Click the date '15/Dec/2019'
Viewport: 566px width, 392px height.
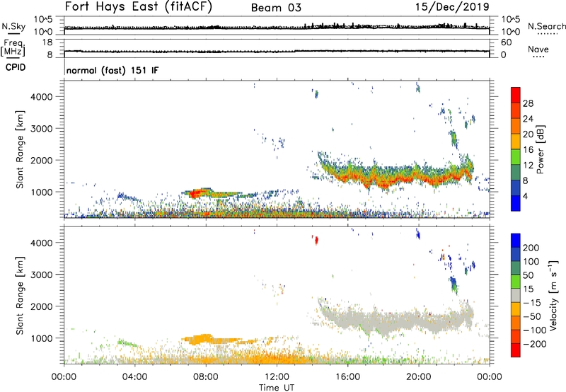tap(452, 7)
